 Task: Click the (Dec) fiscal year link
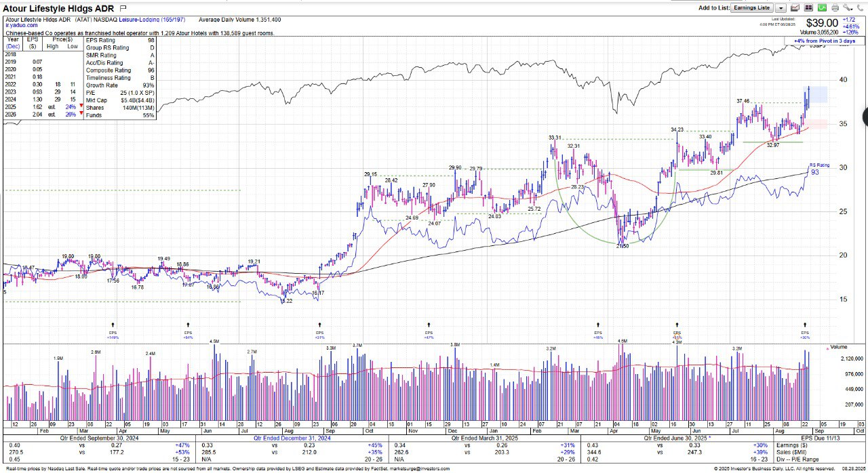[x=13, y=46]
